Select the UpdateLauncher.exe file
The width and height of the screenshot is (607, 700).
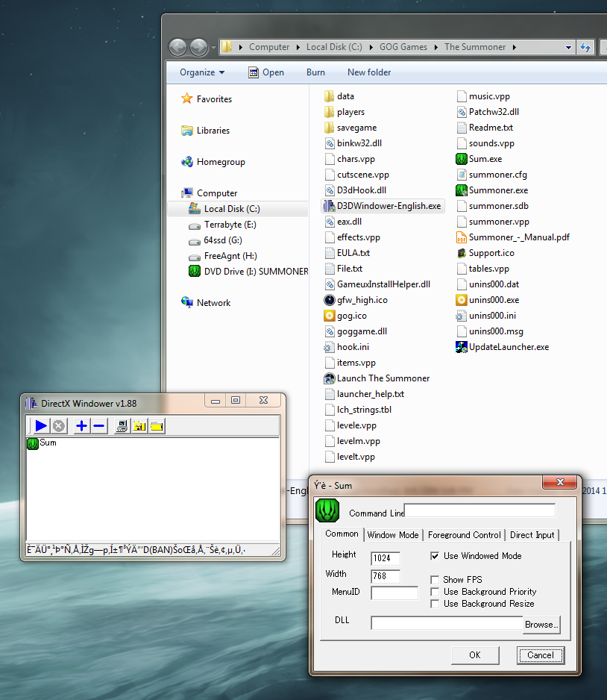click(502, 347)
